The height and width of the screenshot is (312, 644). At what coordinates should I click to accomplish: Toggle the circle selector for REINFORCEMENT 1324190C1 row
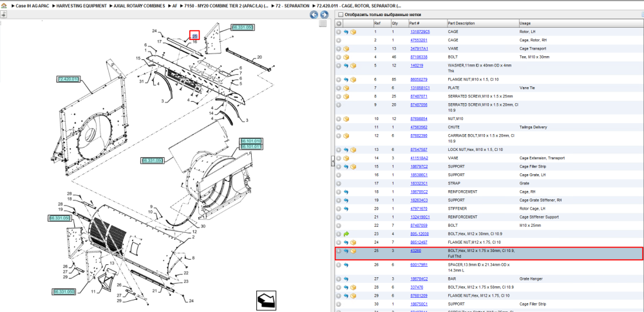(339, 217)
